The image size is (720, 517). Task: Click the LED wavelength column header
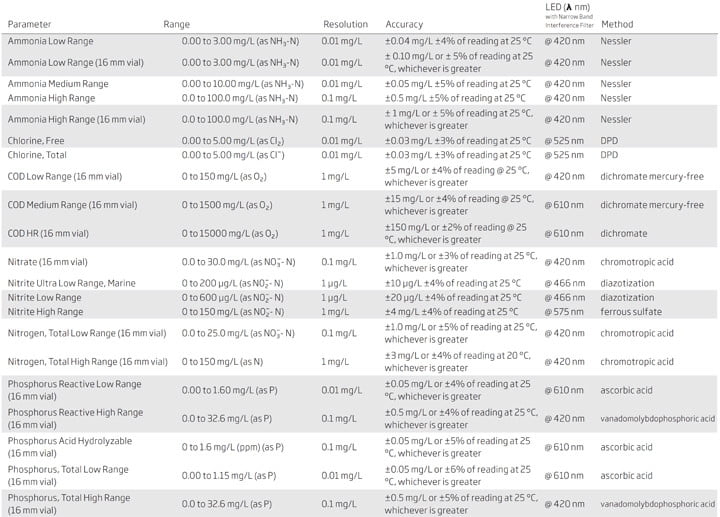(x=569, y=16)
